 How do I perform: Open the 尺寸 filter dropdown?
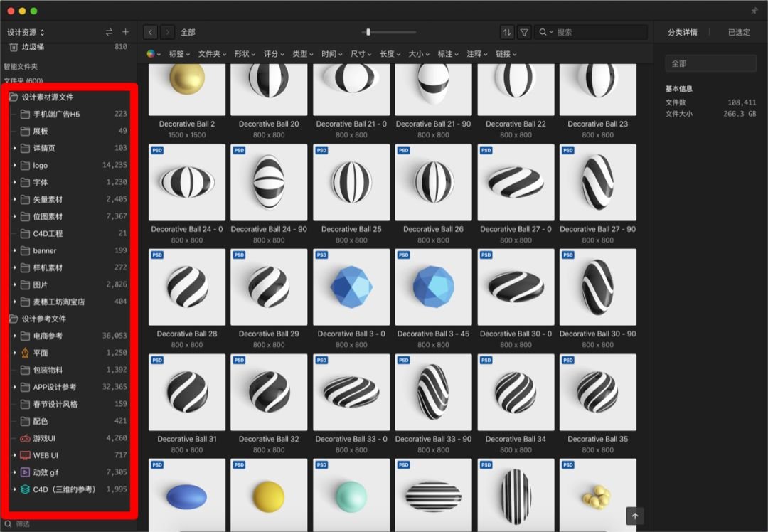click(361, 54)
